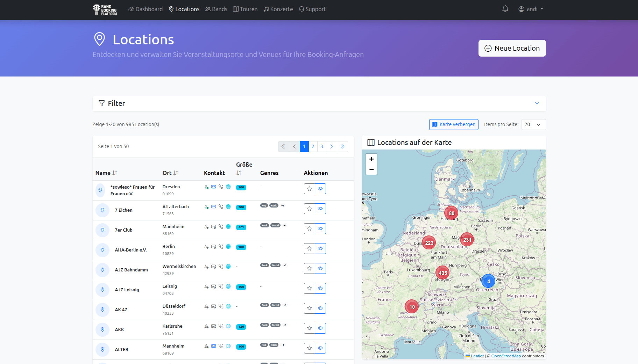Open the Items pro Seite dropdown
This screenshot has width=638, height=364.
click(x=533, y=125)
